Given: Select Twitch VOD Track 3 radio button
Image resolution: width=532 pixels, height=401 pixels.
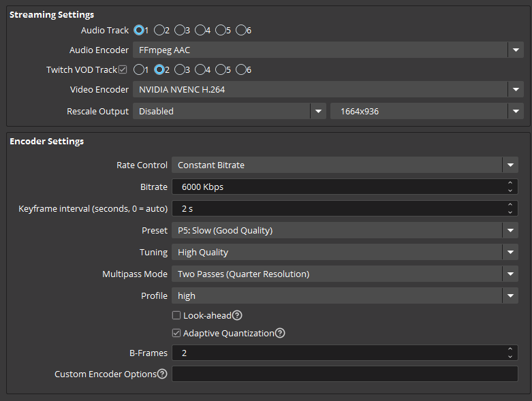Looking at the screenshot, I should pyautogui.click(x=179, y=69).
